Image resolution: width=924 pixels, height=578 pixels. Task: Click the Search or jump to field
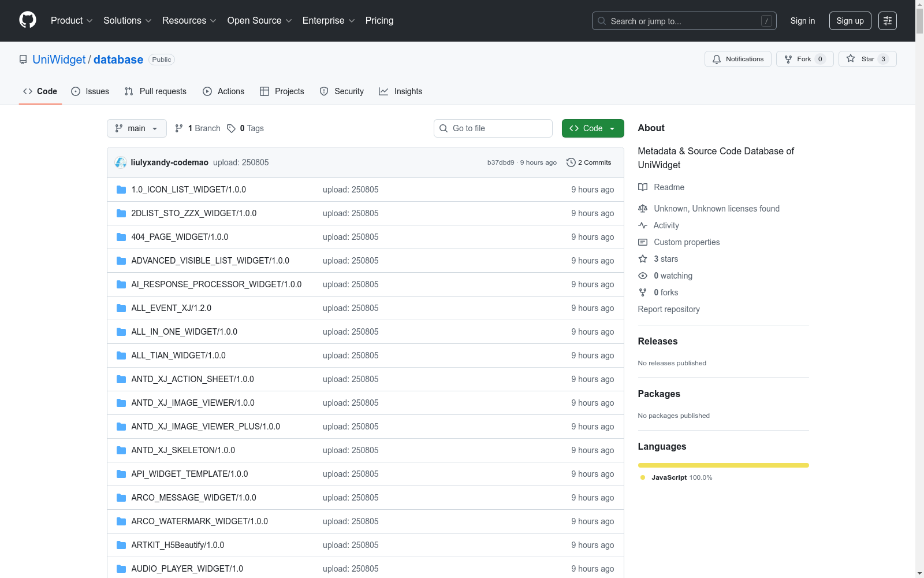click(x=684, y=21)
